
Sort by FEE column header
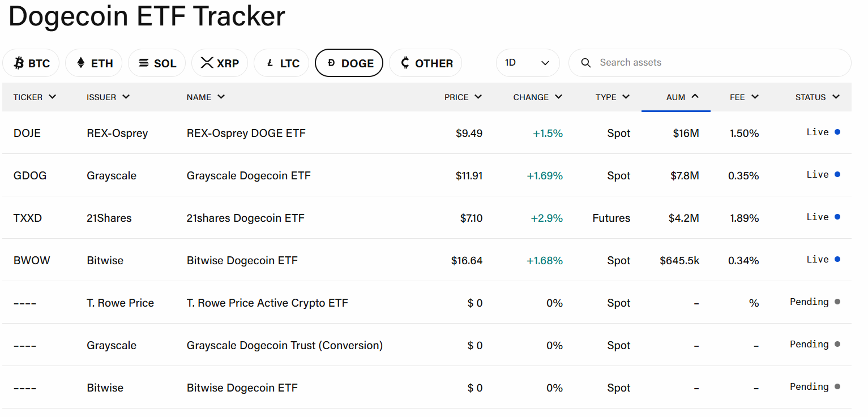[744, 97]
